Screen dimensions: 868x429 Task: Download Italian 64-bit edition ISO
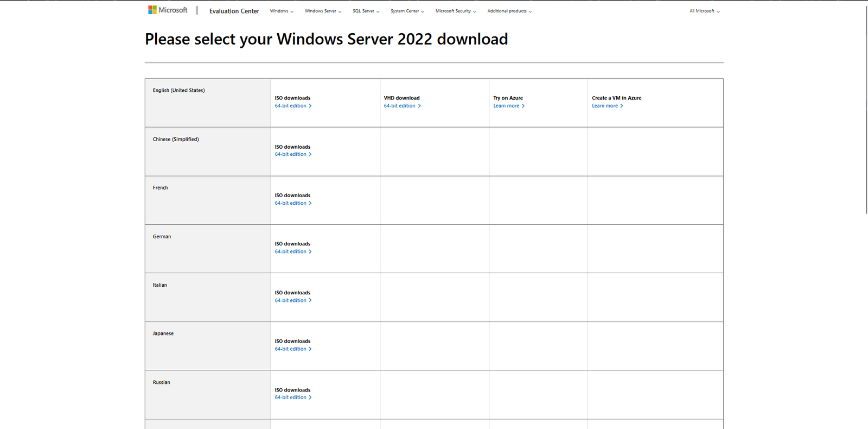coord(293,300)
